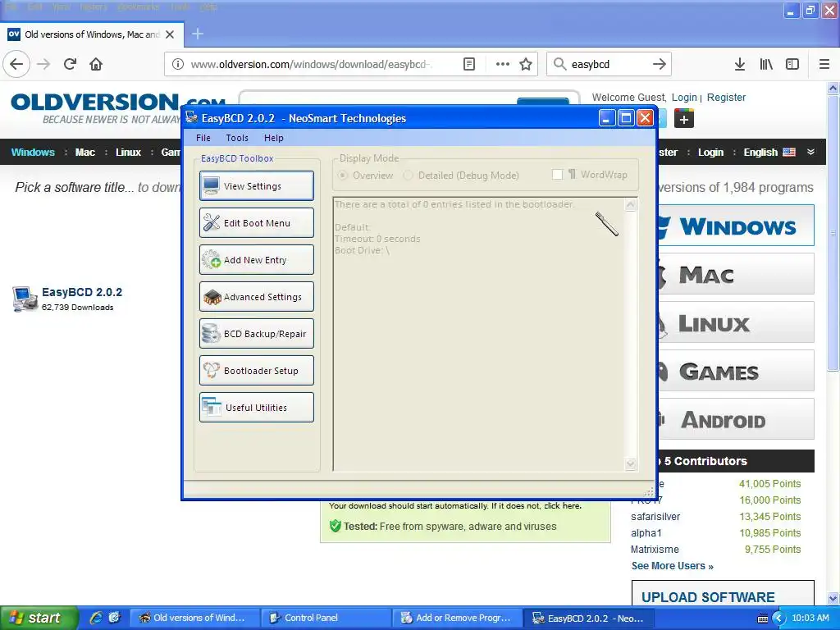The height and width of the screenshot is (630, 840).
Task: Select Mac in OldVersion navigation bar
Action: point(84,152)
